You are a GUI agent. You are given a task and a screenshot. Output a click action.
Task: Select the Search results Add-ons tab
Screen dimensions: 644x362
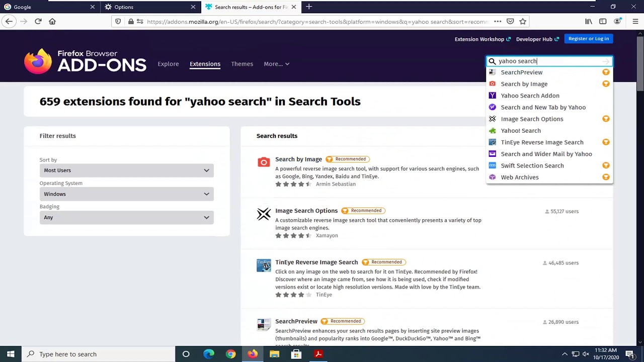(251, 7)
